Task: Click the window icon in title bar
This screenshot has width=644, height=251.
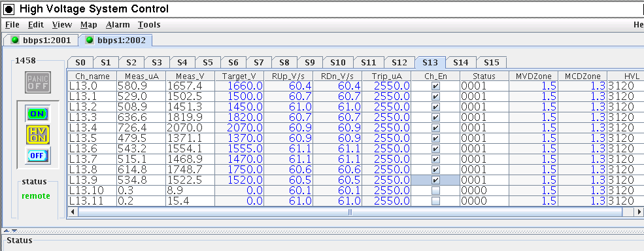Action: coord(8,9)
